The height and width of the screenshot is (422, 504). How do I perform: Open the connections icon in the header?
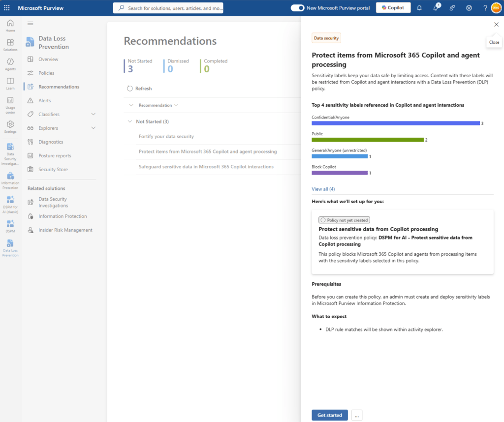pos(452,8)
